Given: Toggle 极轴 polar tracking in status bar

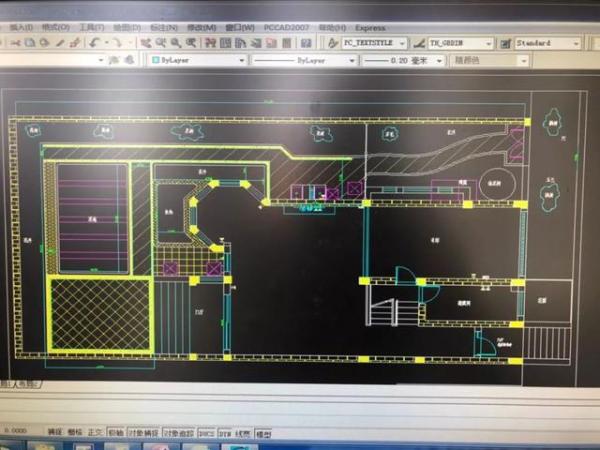Looking at the screenshot, I should [x=116, y=432].
